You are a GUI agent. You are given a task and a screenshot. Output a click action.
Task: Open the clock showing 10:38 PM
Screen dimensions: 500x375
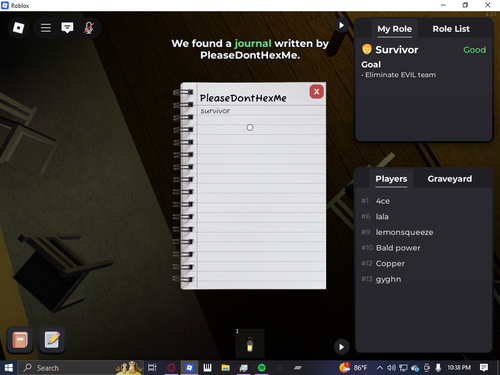pyautogui.click(x=459, y=368)
